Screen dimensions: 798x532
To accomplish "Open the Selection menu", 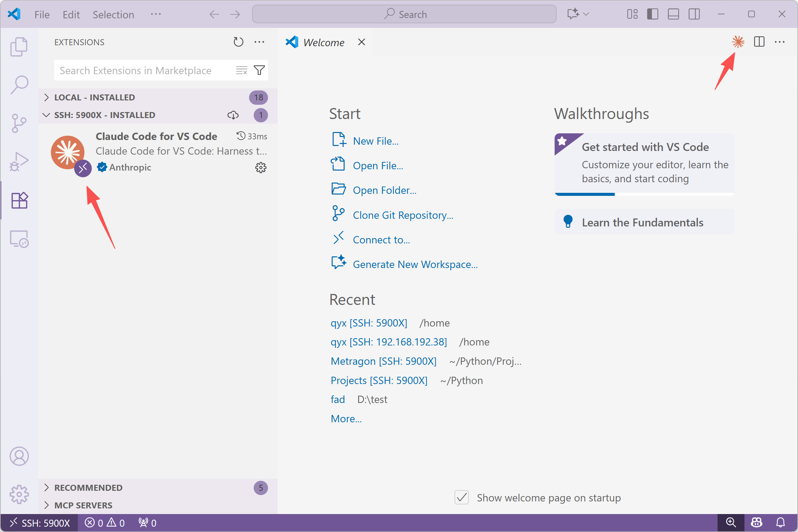I will (113, 15).
